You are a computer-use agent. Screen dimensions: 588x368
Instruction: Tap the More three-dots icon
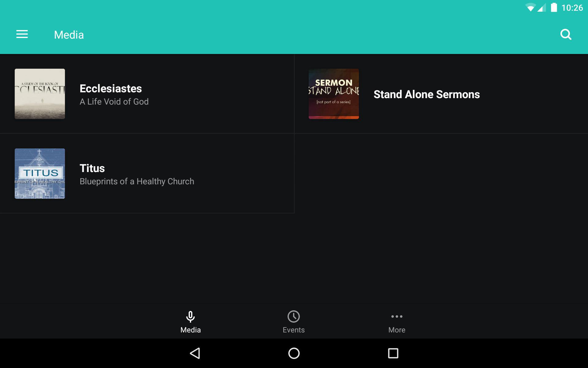tap(397, 316)
